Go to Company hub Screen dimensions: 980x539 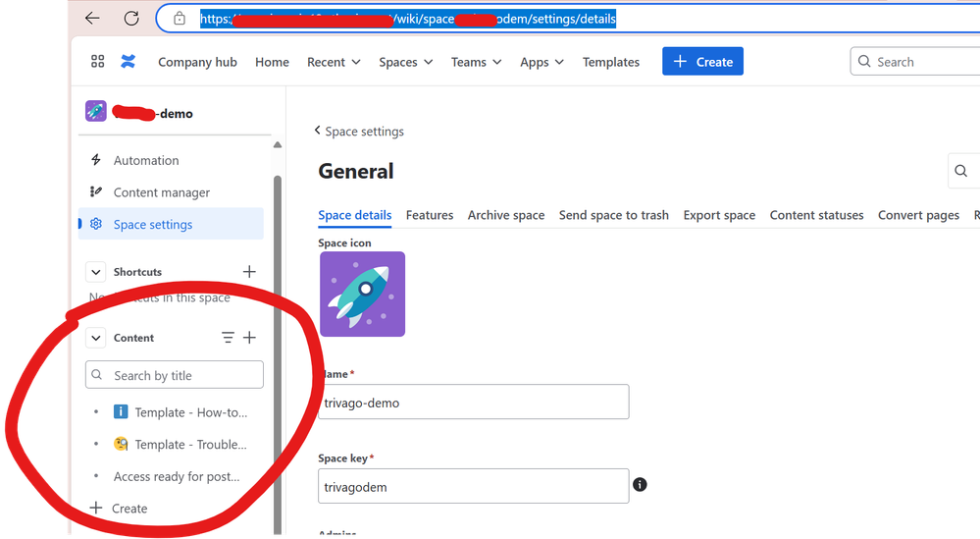197,62
